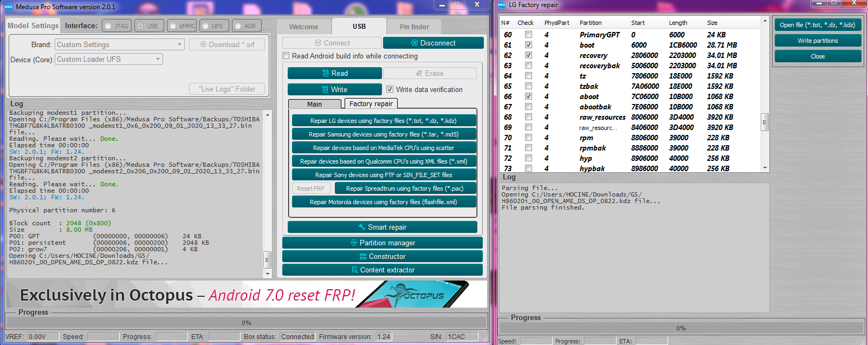Enable Read Android build info while connecting
The image size is (868, 345).
(x=286, y=56)
